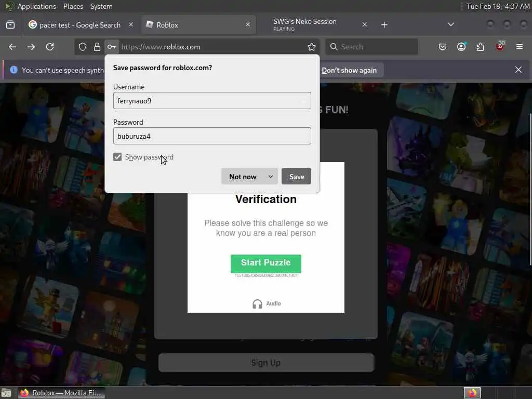Close the Roblox tab
Screen dimensions: 532x399
point(248,25)
